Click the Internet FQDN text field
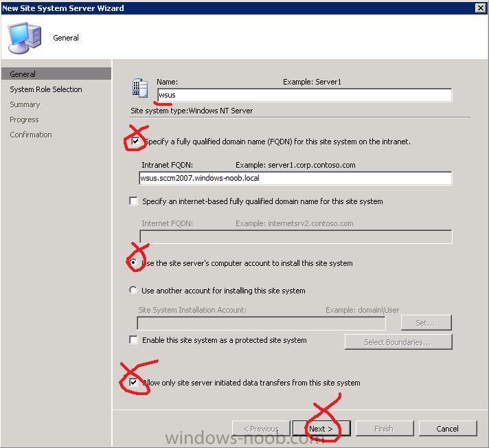The height and width of the screenshot is (448, 489). (295, 237)
